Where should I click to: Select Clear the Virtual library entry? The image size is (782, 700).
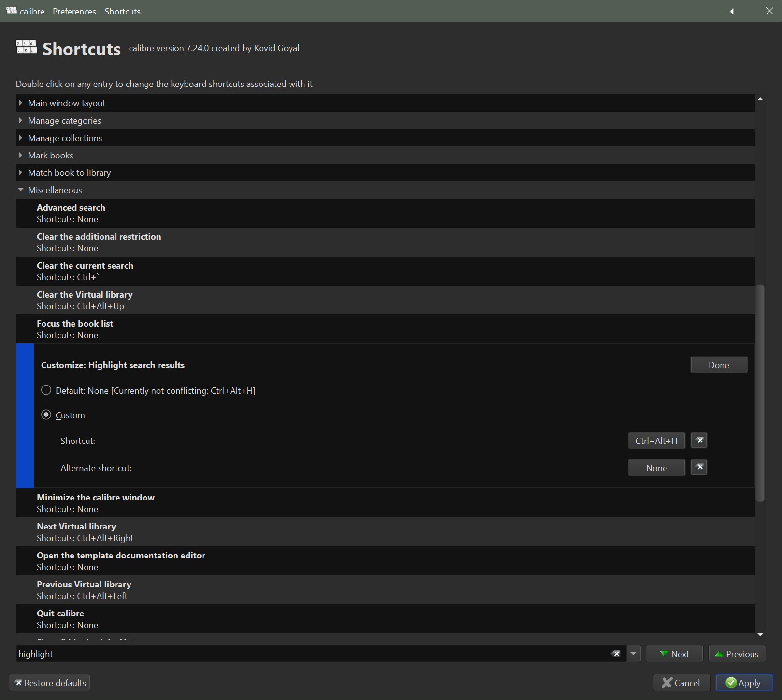(386, 300)
